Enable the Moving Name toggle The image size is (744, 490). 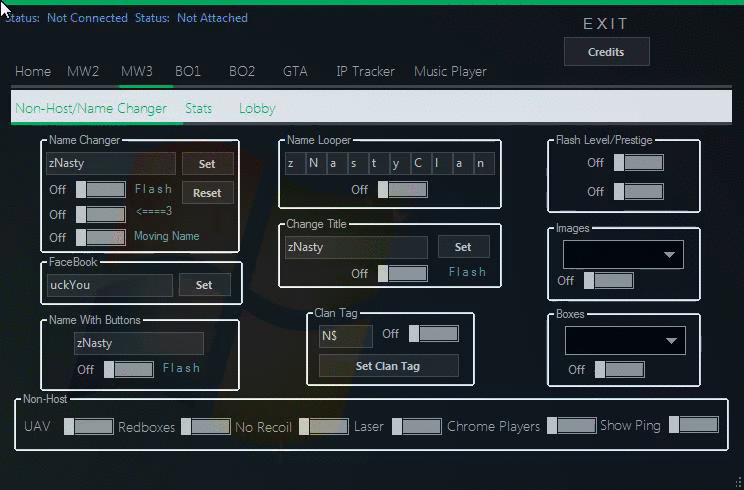[x=100, y=237]
